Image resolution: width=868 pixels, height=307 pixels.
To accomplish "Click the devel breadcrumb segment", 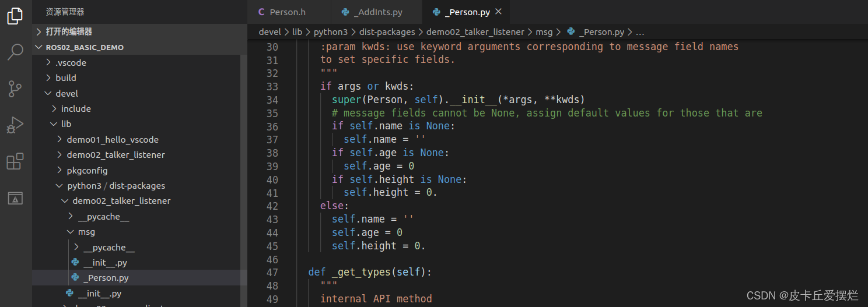I will [270, 32].
